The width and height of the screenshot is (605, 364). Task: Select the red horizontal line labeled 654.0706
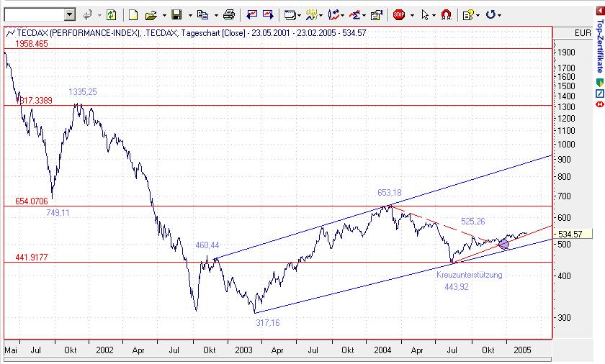coord(278,206)
